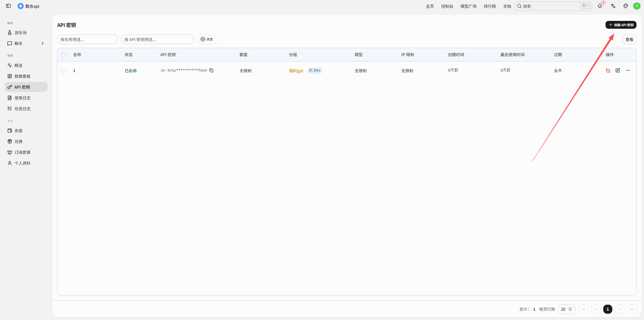Click the 永不 expiry cell

click(558, 71)
